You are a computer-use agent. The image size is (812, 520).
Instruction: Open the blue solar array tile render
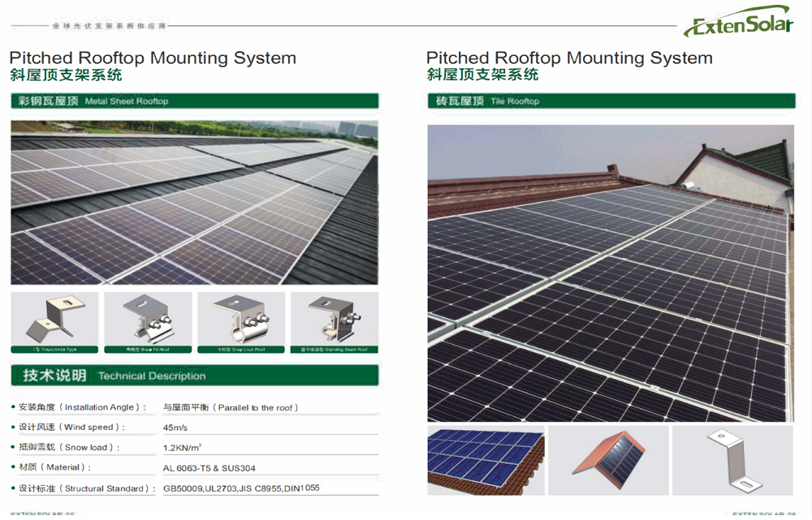coord(486,460)
